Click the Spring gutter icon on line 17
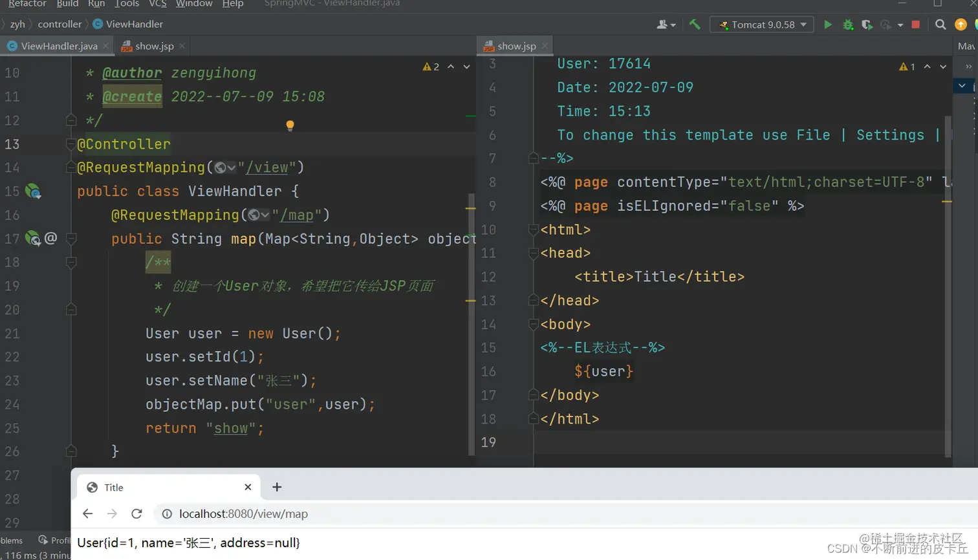Screen dimensions: 978x560 coord(33,239)
